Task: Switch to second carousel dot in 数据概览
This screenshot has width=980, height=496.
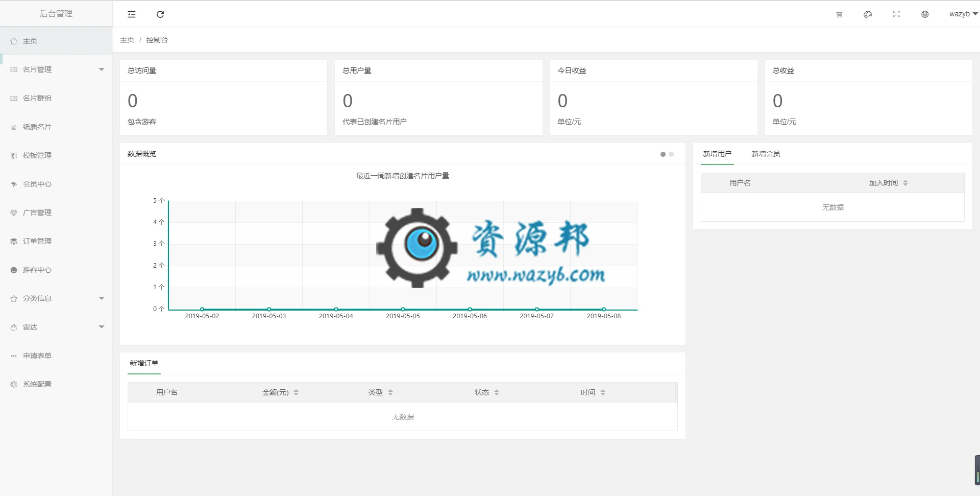Action: tap(671, 154)
